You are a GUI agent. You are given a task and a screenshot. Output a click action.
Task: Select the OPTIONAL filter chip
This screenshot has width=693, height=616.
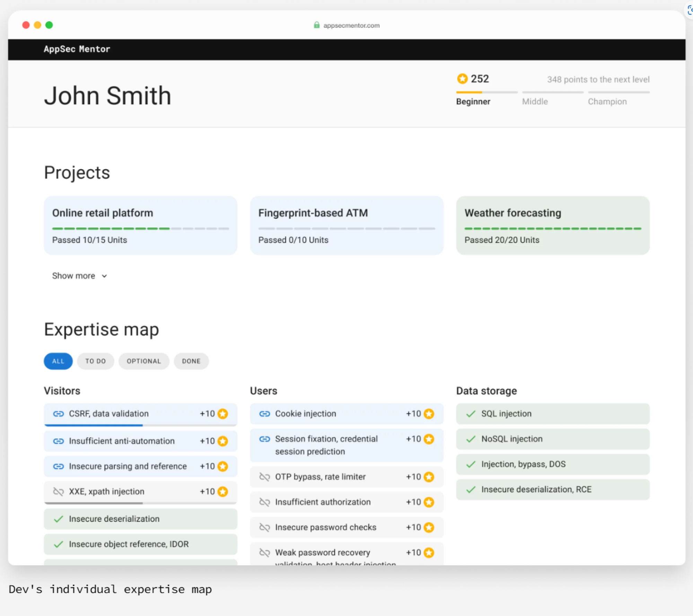[x=144, y=361]
